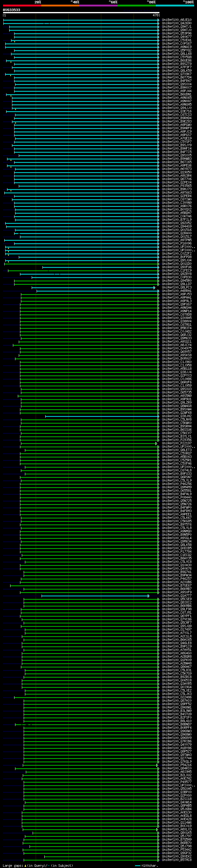
Task: Select the UniRef100_B6UE86 label
Action: tap(176, 61)
